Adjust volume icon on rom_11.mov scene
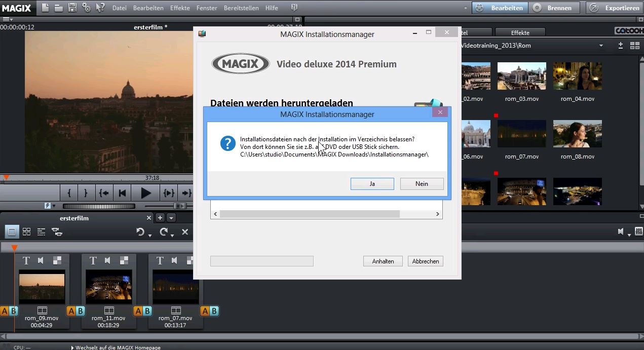This screenshot has height=350, width=644. click(108, 260)
